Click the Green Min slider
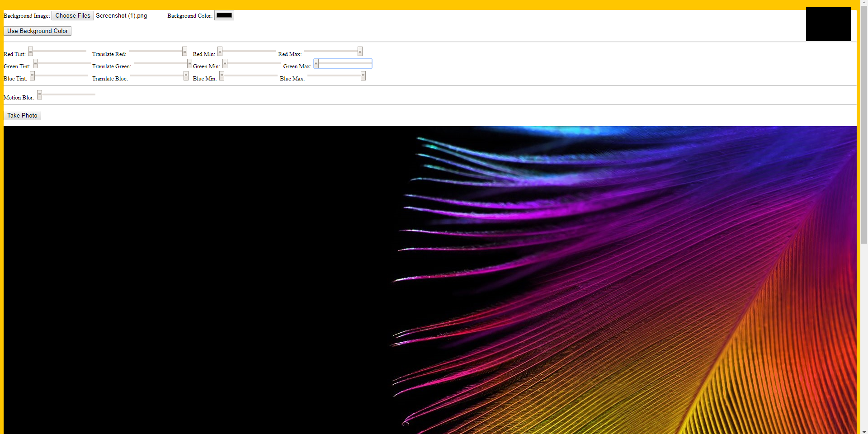868x434 pixels. pos(251,64)
